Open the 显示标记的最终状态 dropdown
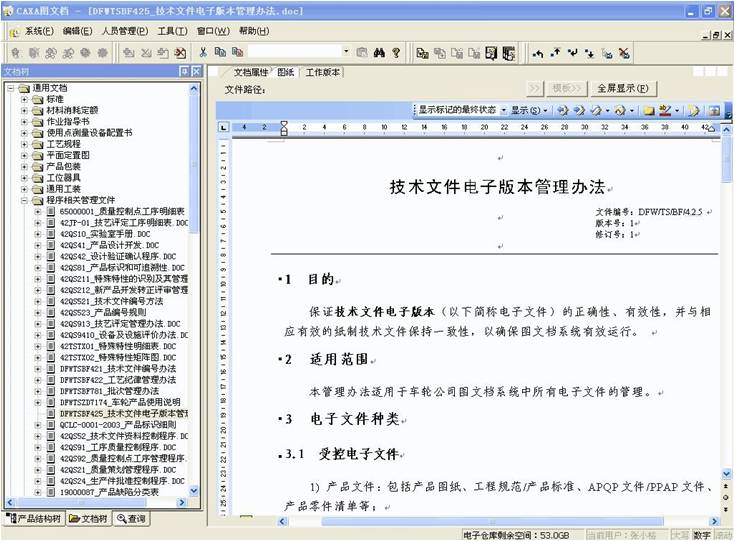Viewport: 735px width, 541px height. coord(503,110)
